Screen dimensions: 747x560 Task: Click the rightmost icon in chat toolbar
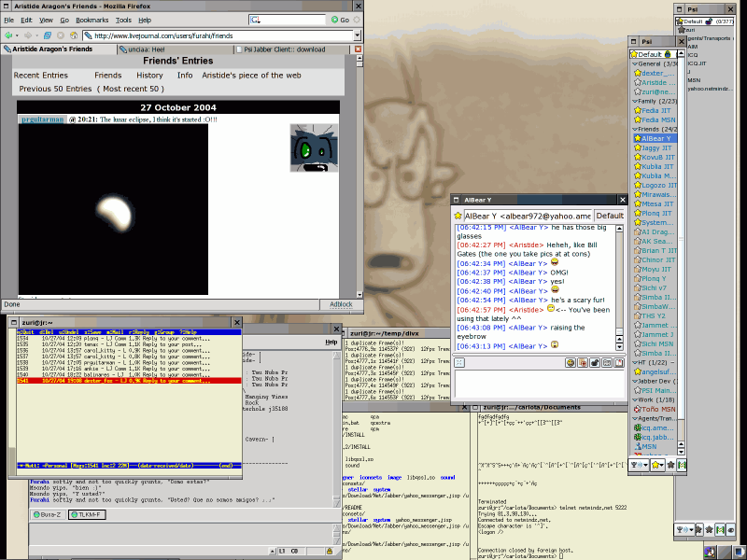coord(620,362)
